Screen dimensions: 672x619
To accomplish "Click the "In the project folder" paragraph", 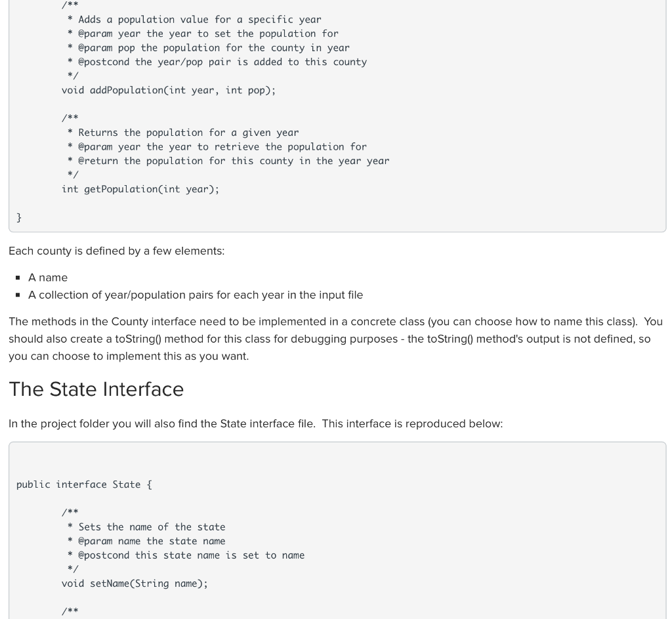I will (x=255, y=423).
